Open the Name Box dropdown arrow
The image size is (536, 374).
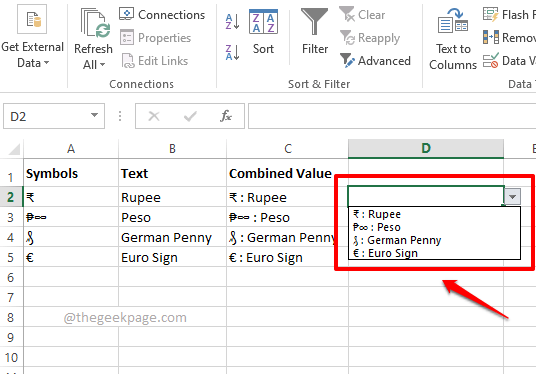point(94,116)
